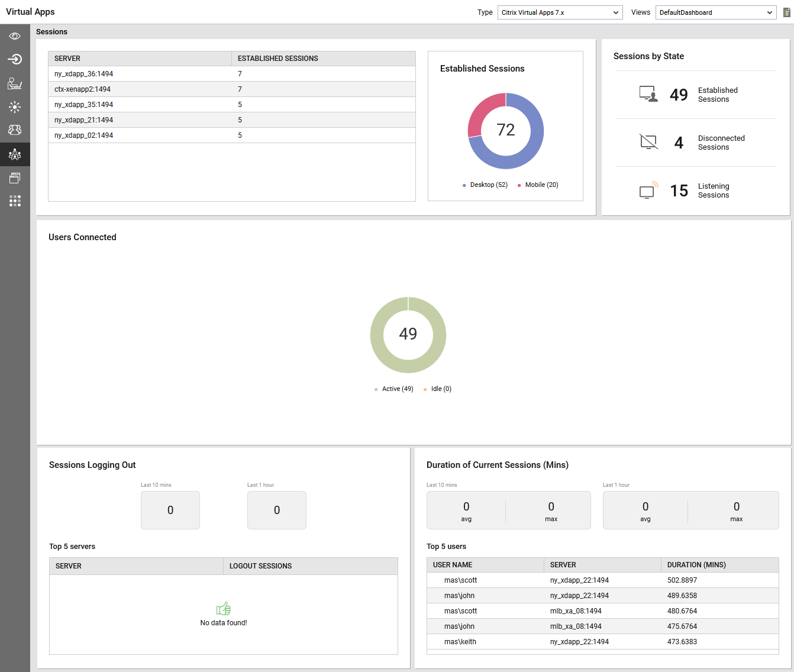Click the DURATION (MINS) column header
The image size is (794, 672).
(696, 565)
